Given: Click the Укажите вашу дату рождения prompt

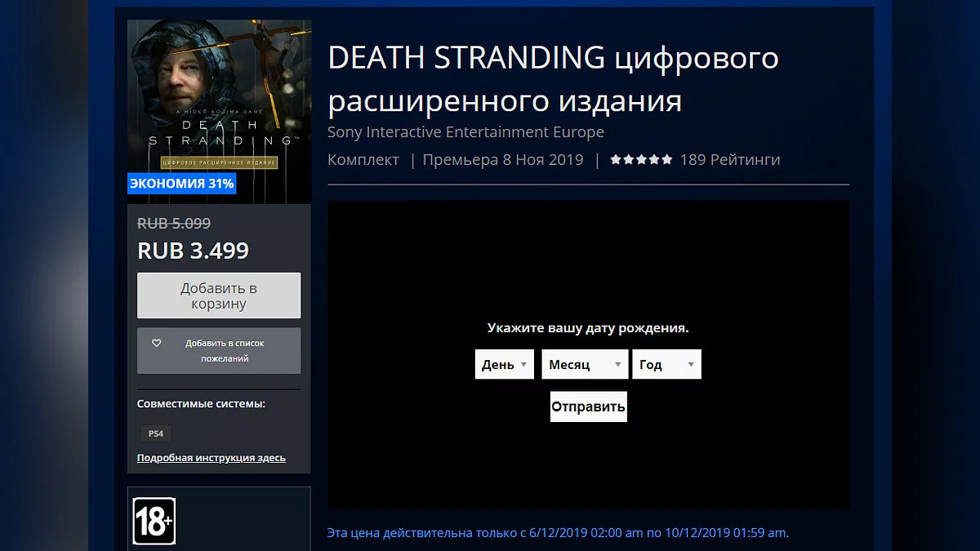Looking at the screenshot, I should (x=588, y=328).
